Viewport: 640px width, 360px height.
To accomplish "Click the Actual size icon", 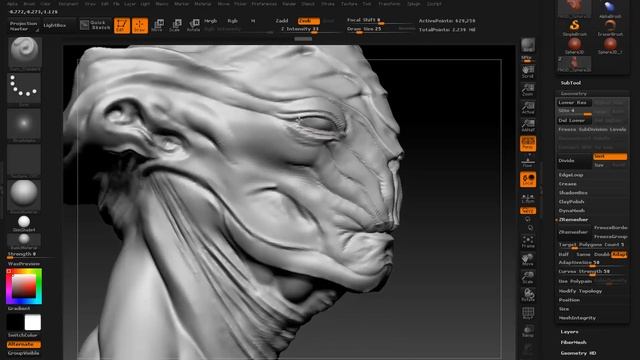I will tap(528, 107).
